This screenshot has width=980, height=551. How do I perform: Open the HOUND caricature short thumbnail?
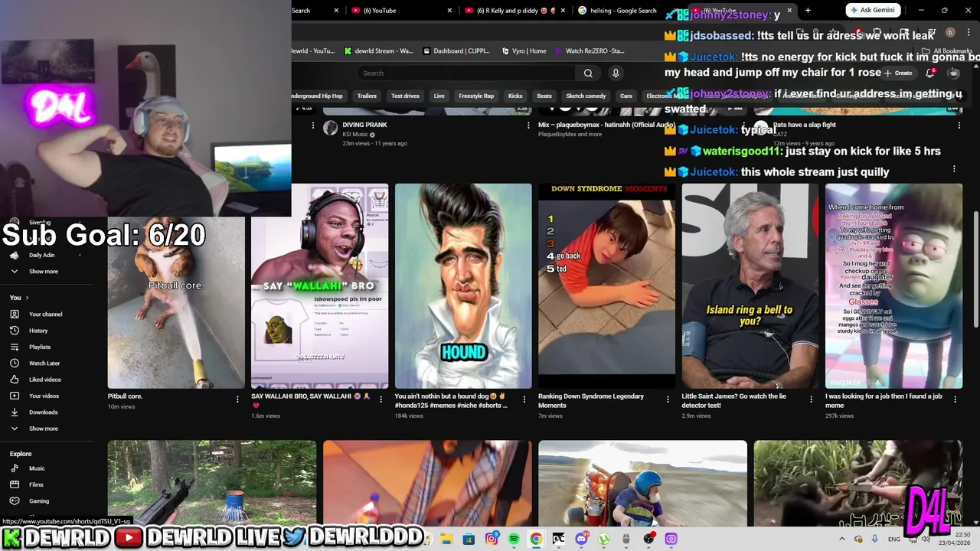(463, 286)
